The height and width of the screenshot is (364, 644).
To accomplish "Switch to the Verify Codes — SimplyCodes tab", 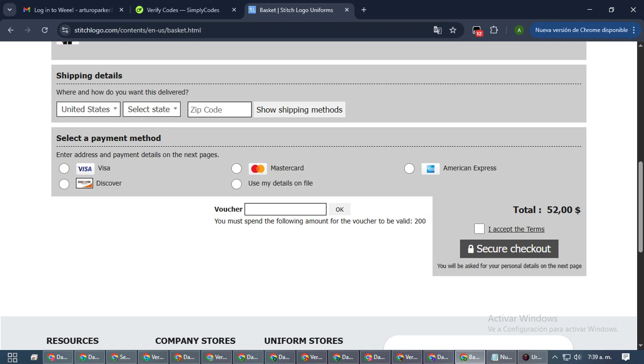I will 185,10.
